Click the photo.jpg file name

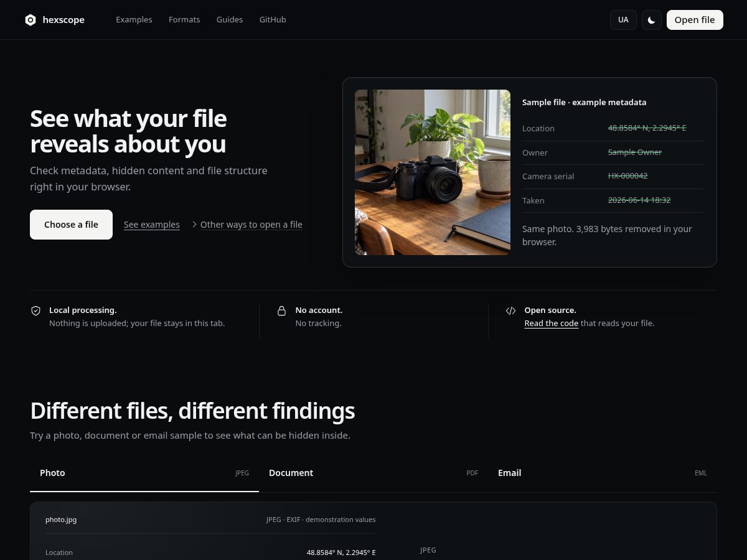pyautogui.click(x=61, y=520)
